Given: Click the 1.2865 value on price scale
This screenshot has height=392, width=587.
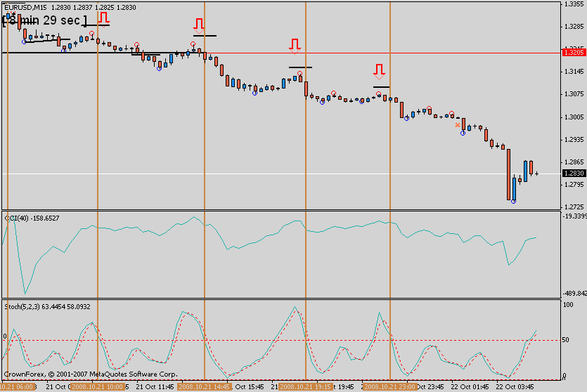Looking at the screenshot, I should [574, 162].
